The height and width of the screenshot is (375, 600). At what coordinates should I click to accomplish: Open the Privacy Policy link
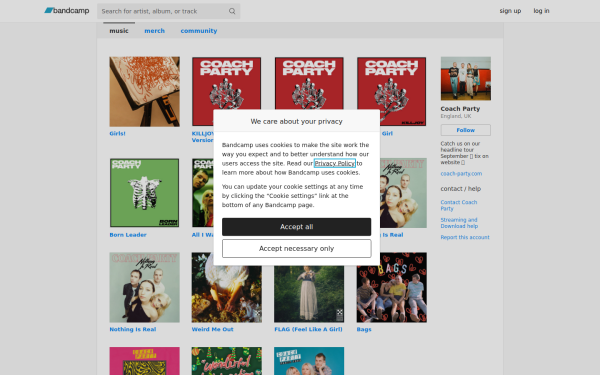coord(335,163)
